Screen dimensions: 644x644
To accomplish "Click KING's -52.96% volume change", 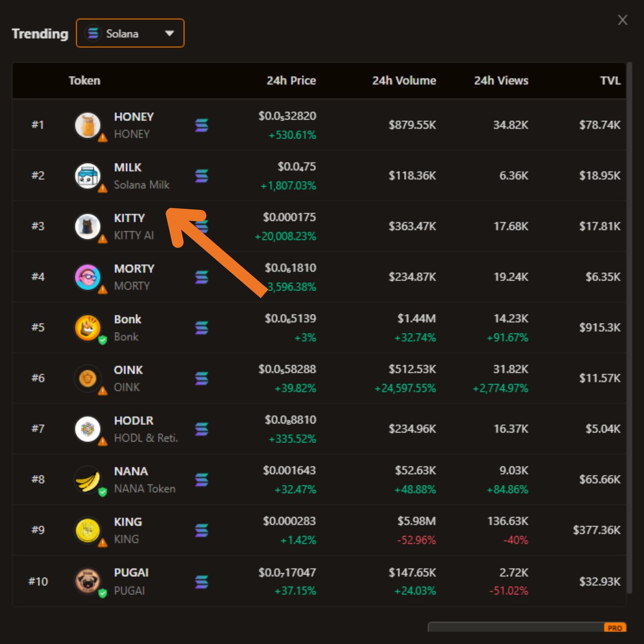I will coord(416,540).
